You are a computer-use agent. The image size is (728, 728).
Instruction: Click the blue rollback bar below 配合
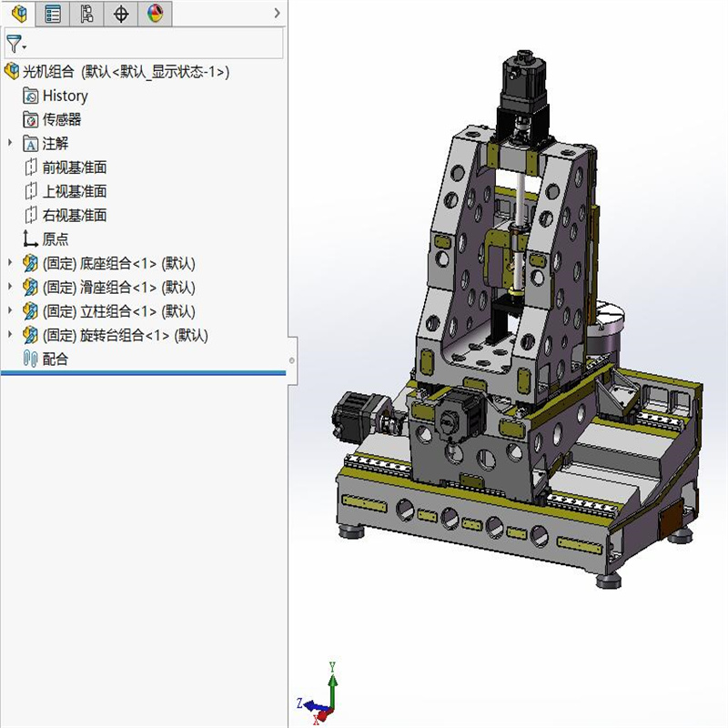(143, 373)
